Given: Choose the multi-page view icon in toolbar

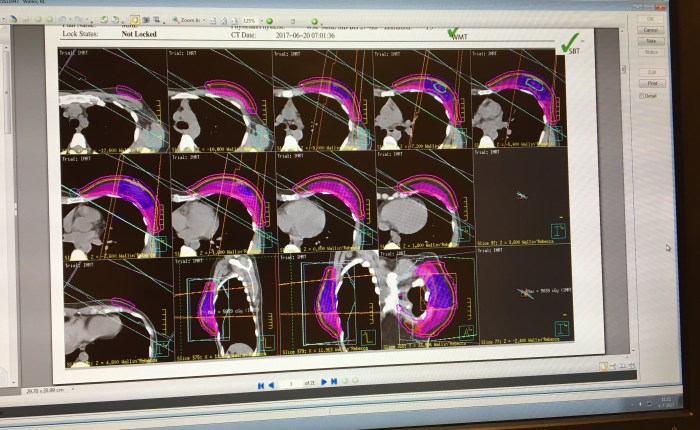Looking at the screenshot, I should click(x=157, y=20).
